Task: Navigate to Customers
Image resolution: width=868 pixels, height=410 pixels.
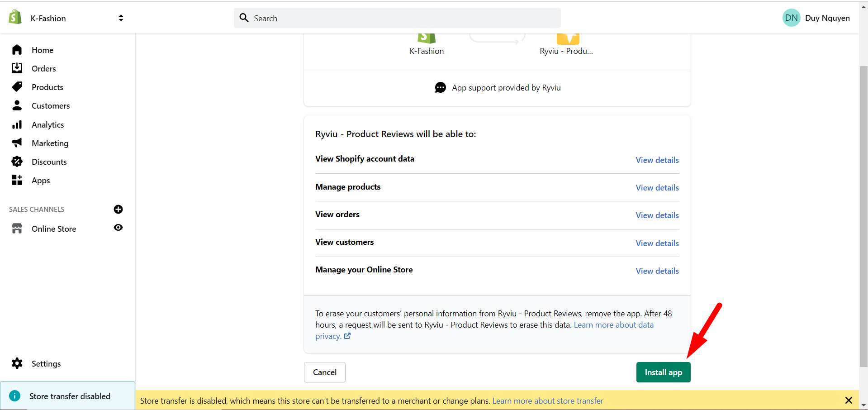Action: (51, 106)
